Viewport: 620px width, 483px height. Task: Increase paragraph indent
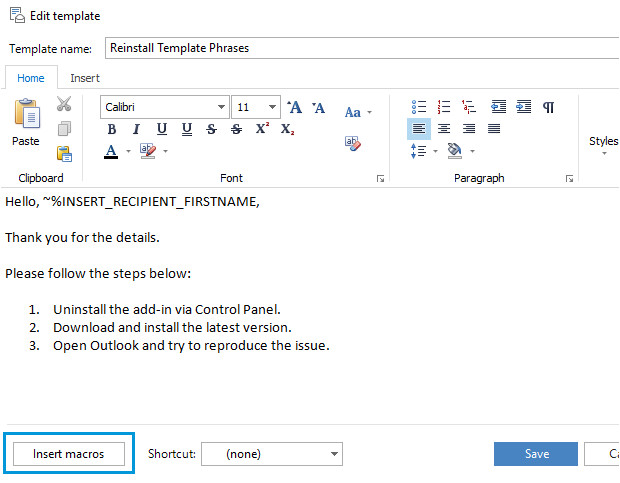[x=523, y=107]
